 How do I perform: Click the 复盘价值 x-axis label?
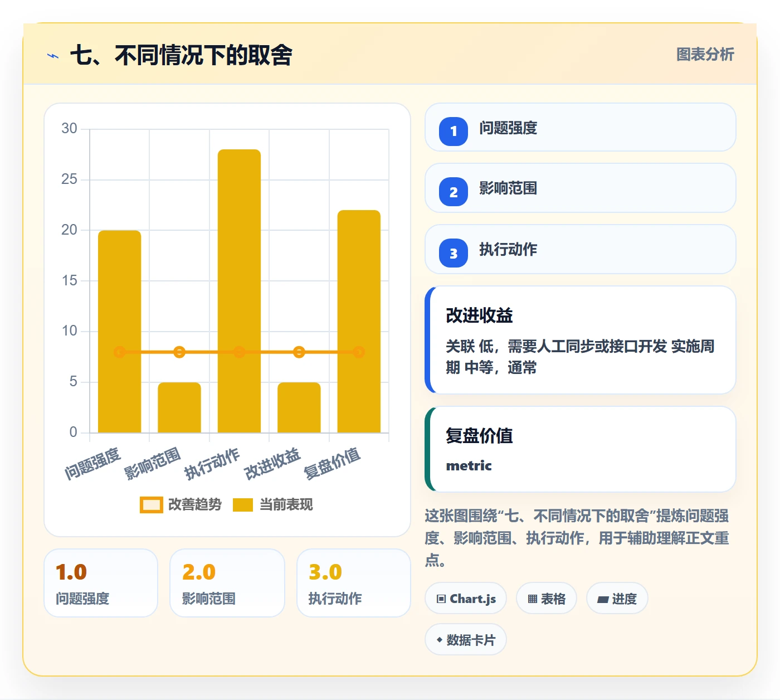pyautogui.click(x=332, y=463)
